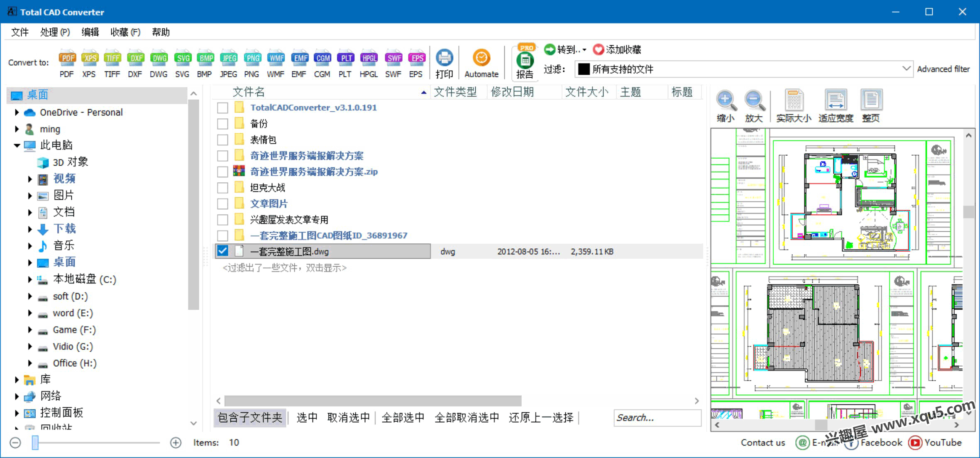Open the 转到 dropdown arrow
The width and height of the screenshot is (980, 458).
point(584,50)
